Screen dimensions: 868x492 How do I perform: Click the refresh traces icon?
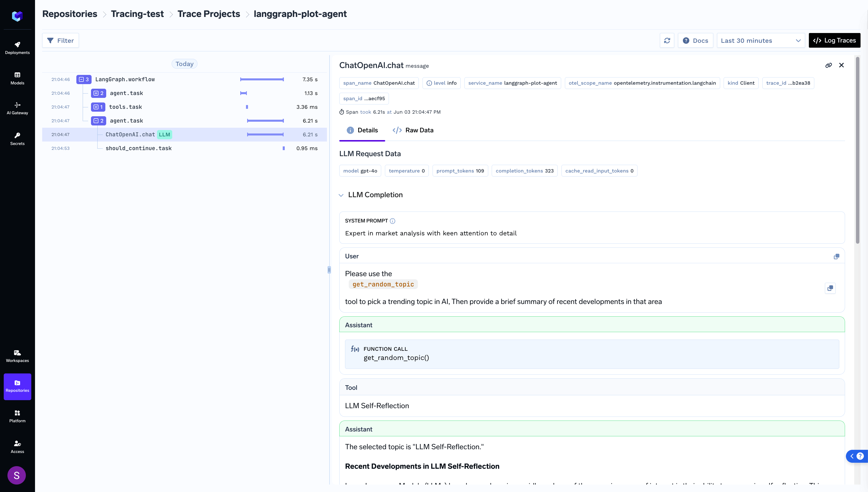pos(667,40)
